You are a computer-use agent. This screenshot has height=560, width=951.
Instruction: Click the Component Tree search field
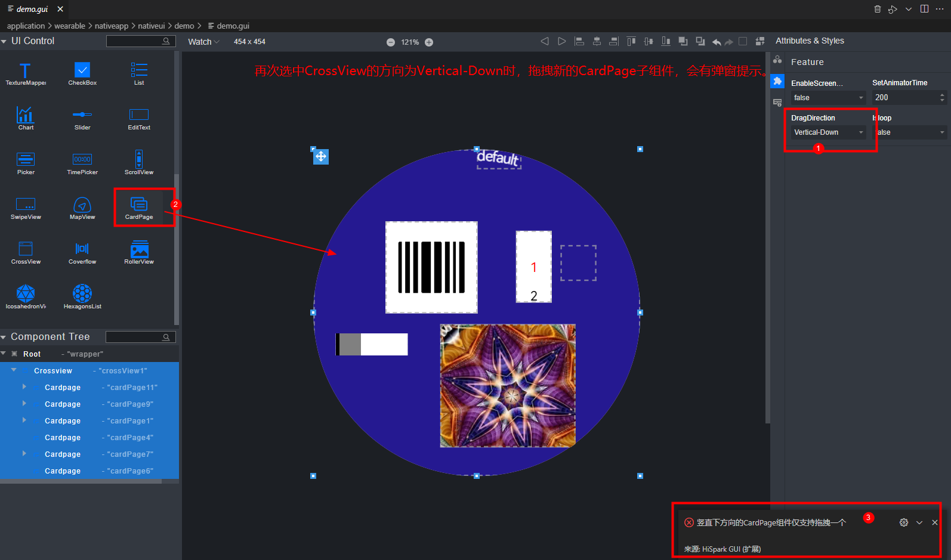click(135, 337)
